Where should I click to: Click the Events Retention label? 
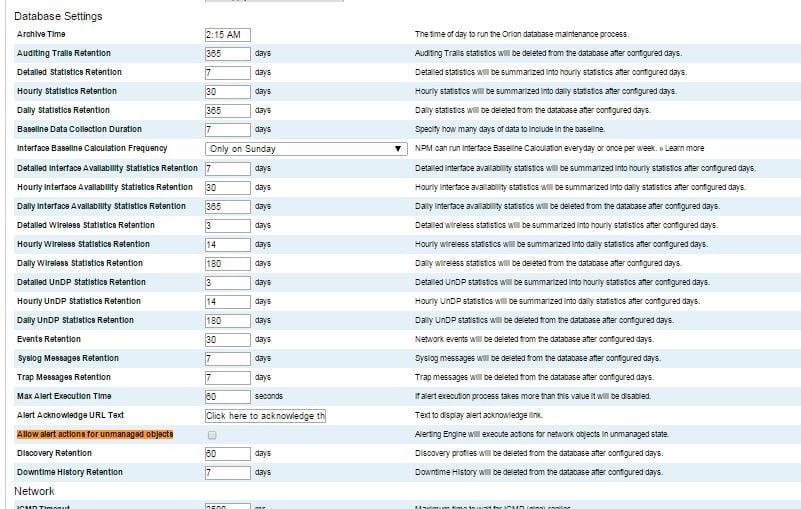[49, 339]
